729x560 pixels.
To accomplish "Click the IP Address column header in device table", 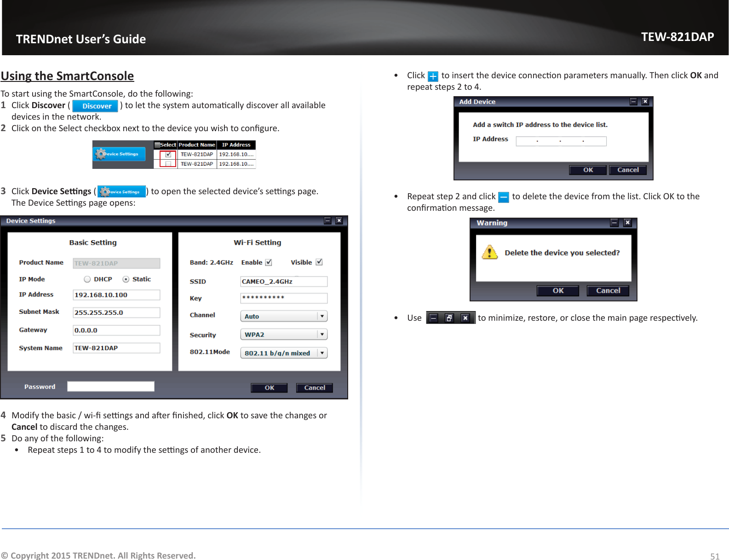I will coord(236,145).
